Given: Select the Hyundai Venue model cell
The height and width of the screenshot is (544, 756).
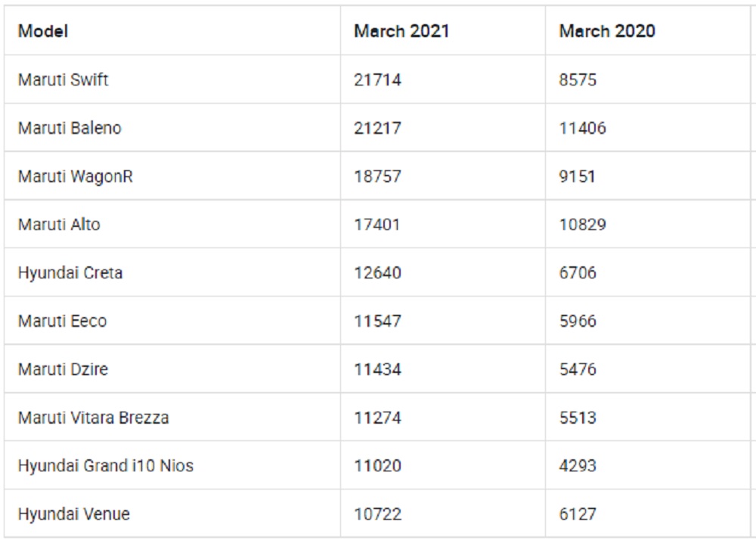Looking at the screenshot, I should click(x=74, y=514).
